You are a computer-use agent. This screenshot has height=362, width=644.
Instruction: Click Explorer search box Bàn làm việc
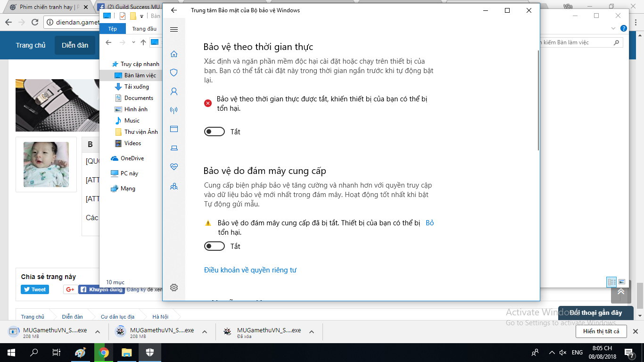pos(582,42)
